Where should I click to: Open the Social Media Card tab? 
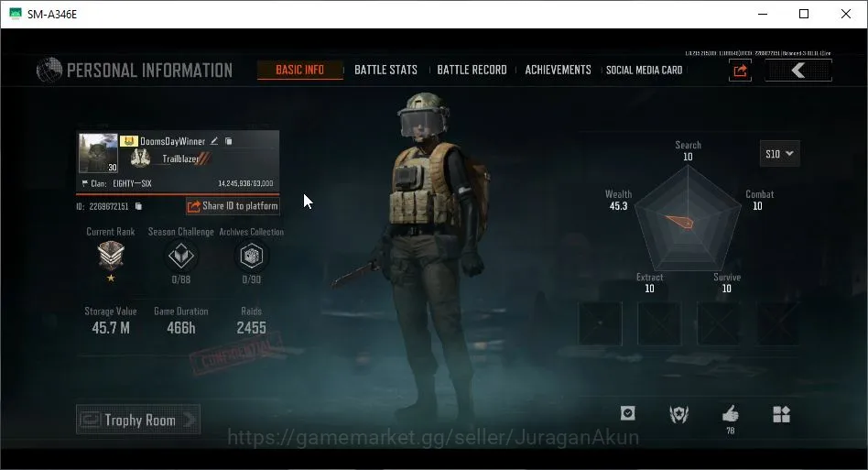click(x=644, y=70)
